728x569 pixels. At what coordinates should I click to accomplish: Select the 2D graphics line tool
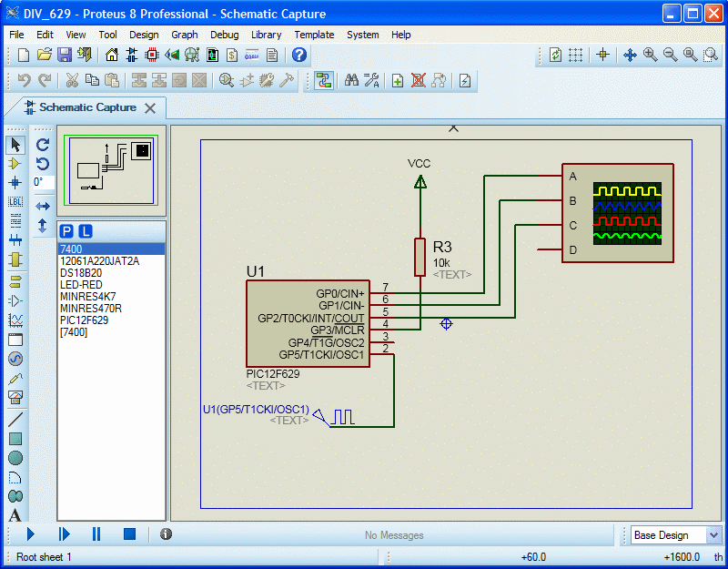[15, 420]
